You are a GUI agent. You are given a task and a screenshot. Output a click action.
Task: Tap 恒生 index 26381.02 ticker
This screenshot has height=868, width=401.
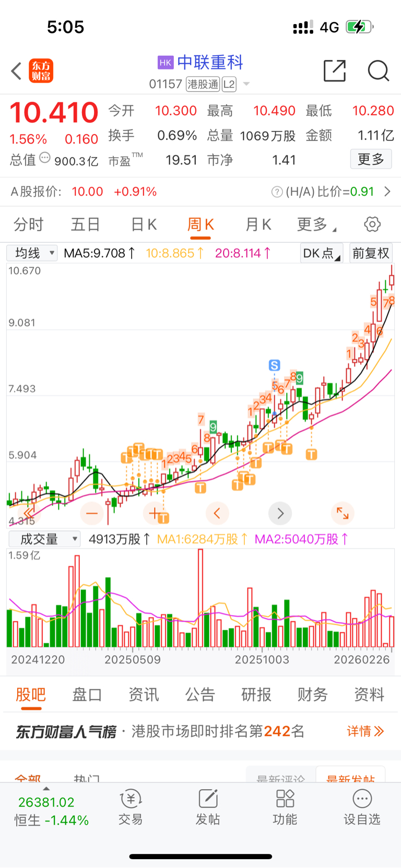click(x=51, y=811)
